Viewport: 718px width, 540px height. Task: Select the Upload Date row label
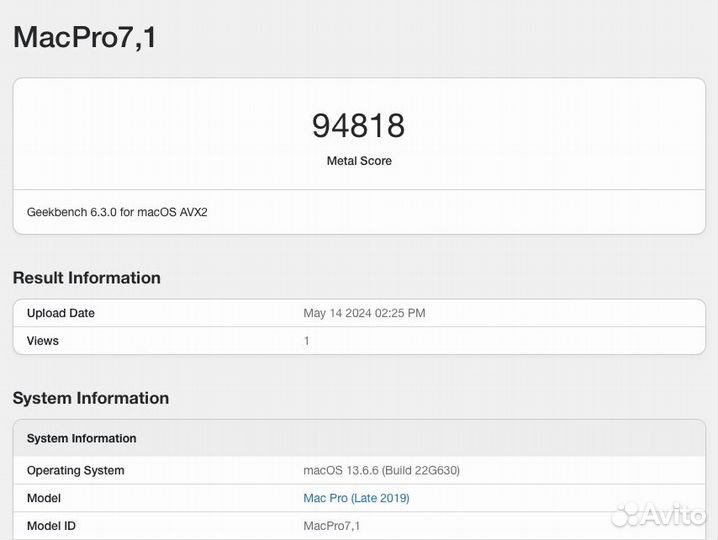[x=61, y=313]
